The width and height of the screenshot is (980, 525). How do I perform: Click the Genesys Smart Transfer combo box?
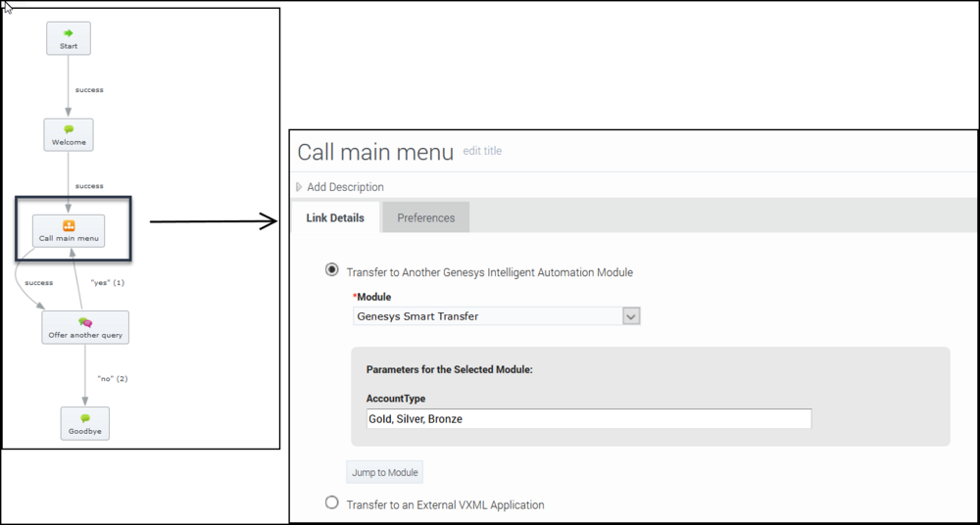pyautogui.click(x=496, y=316)
